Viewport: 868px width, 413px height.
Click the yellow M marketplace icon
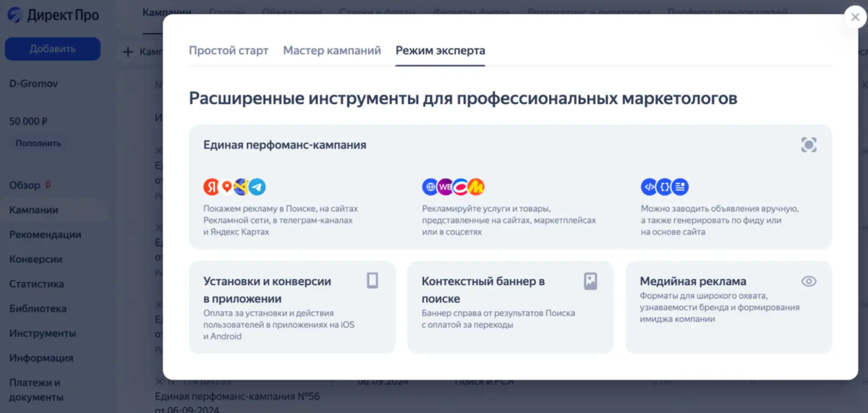click(x=476, y=187)
